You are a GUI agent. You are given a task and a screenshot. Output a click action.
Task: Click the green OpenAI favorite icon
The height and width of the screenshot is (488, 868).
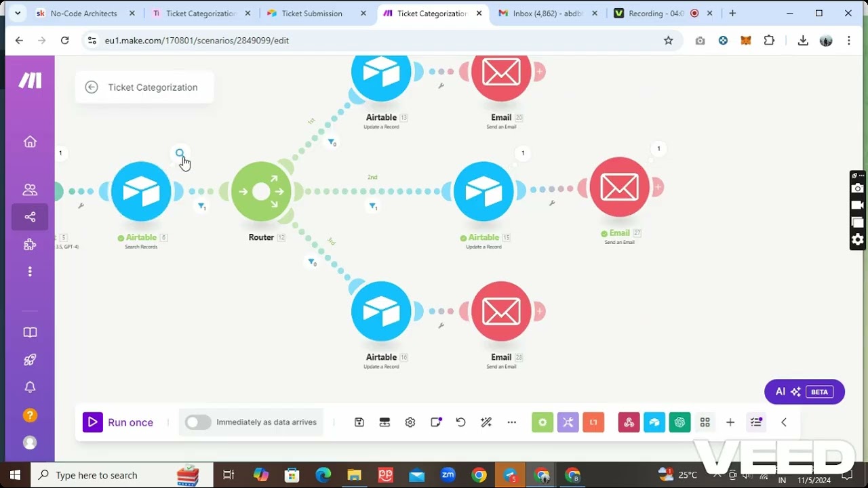pos(679,422)
